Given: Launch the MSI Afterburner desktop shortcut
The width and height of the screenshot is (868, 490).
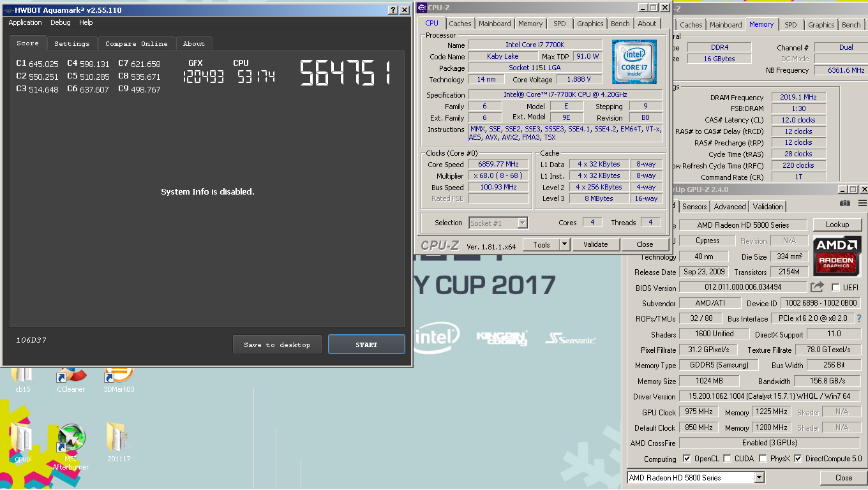Looking at the screenshot, I should tap(70, 447).
